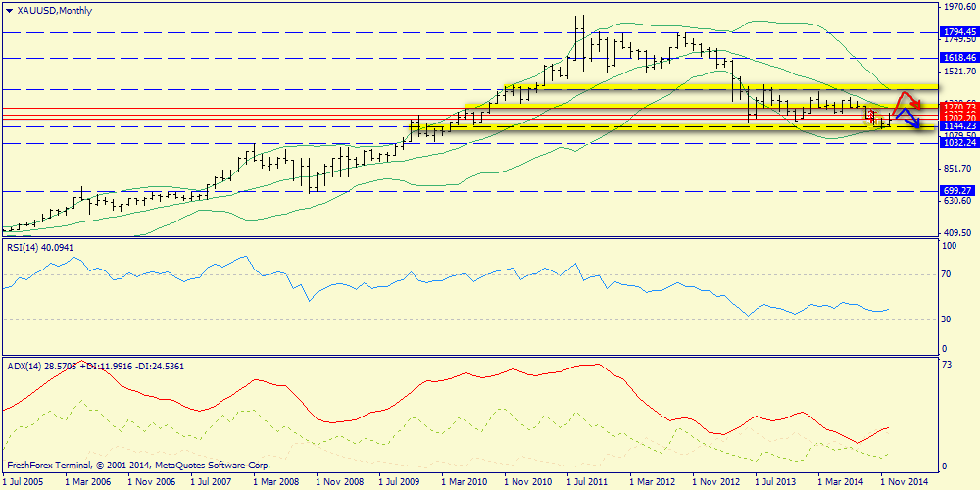Click the red forecast arrow drawing
This screenshot has height=490, width=980.
click(x=911, y=96)
